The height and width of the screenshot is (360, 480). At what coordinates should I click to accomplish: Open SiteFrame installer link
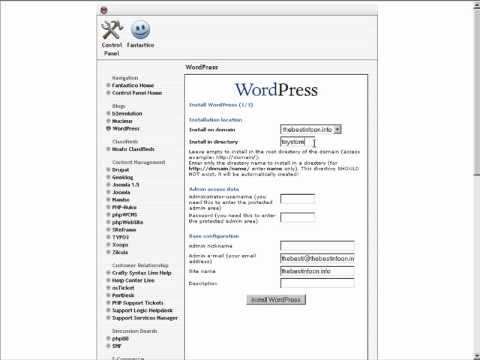[x=124, y=230]
